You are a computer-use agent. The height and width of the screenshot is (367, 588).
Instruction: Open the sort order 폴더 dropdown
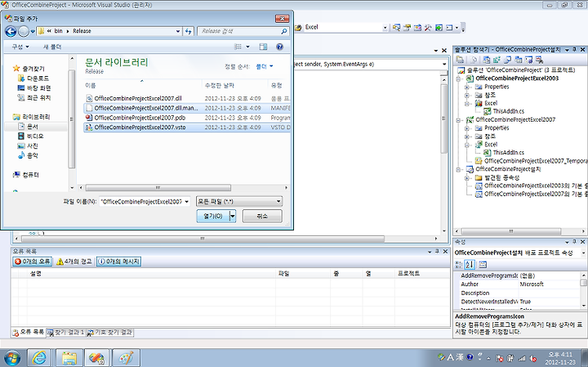(265, 66)
